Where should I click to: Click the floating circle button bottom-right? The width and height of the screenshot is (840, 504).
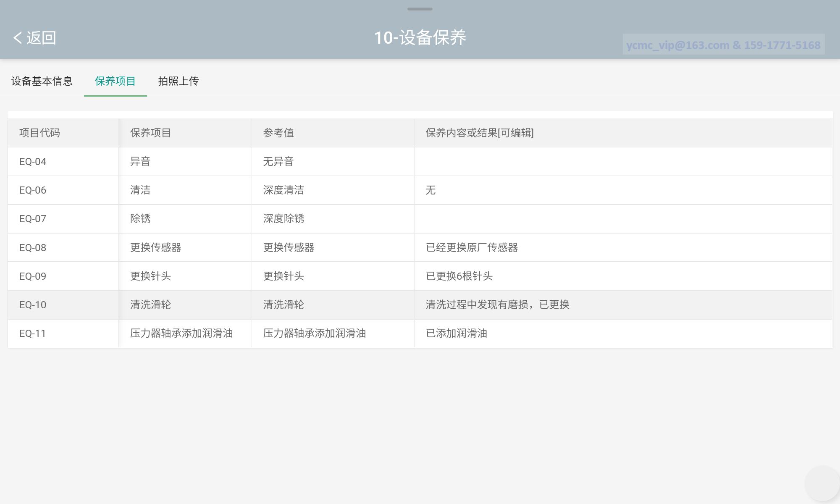[822, 483]
